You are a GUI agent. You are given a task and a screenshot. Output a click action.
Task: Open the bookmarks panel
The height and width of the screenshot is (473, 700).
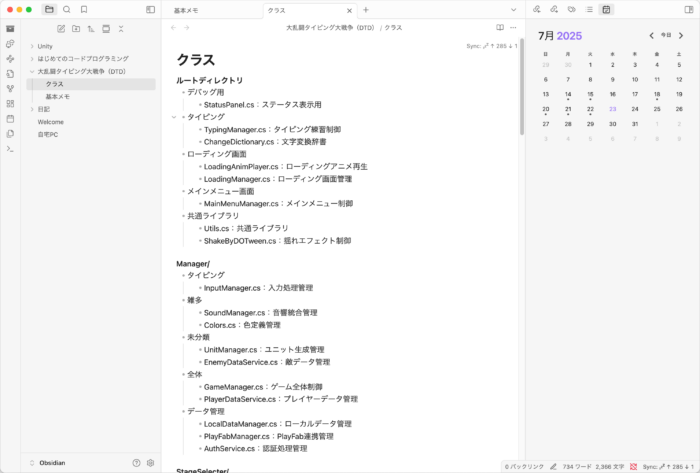(x=84, y=9)
